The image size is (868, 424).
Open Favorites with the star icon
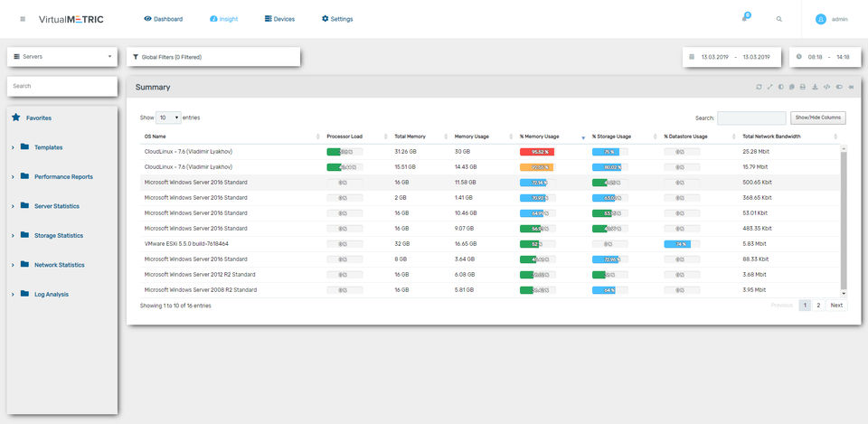(16, 118)
